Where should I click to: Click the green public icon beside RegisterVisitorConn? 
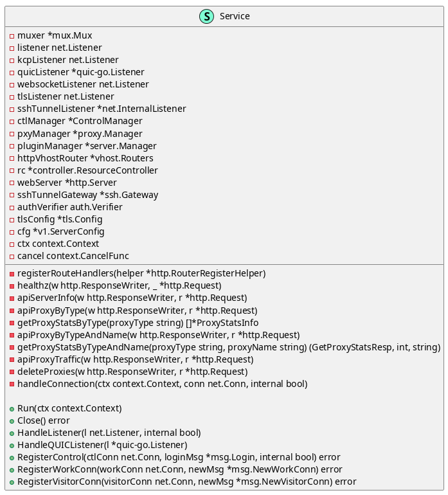coord(12,482)
